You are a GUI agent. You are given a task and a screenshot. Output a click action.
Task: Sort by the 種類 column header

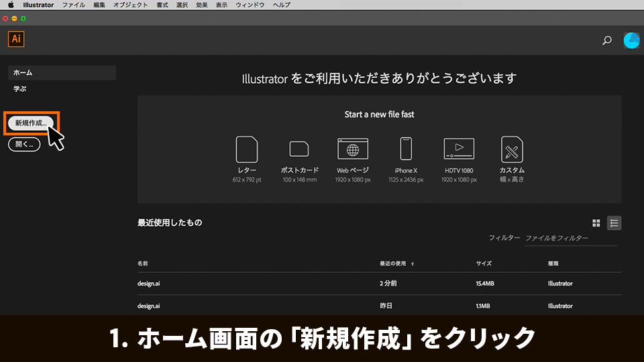(x=553, y=263)
